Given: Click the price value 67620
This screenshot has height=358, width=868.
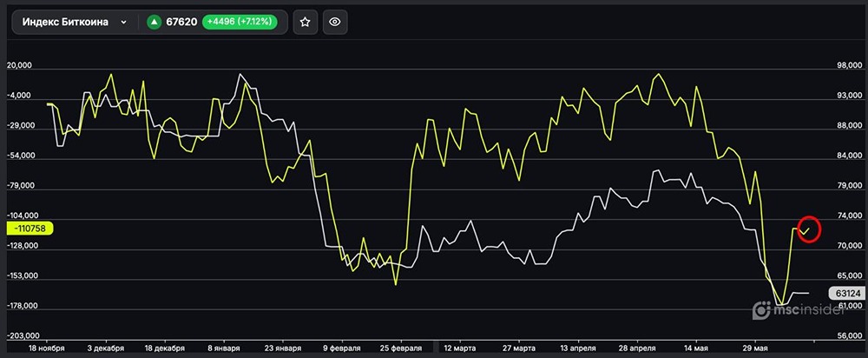Looking at the screenshot, I should coord(181,23).
